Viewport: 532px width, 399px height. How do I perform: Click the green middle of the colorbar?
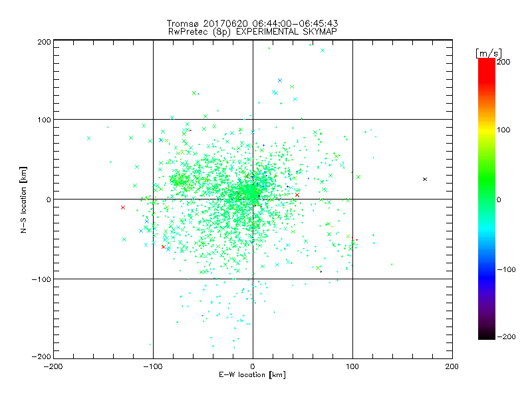[487, 184]
